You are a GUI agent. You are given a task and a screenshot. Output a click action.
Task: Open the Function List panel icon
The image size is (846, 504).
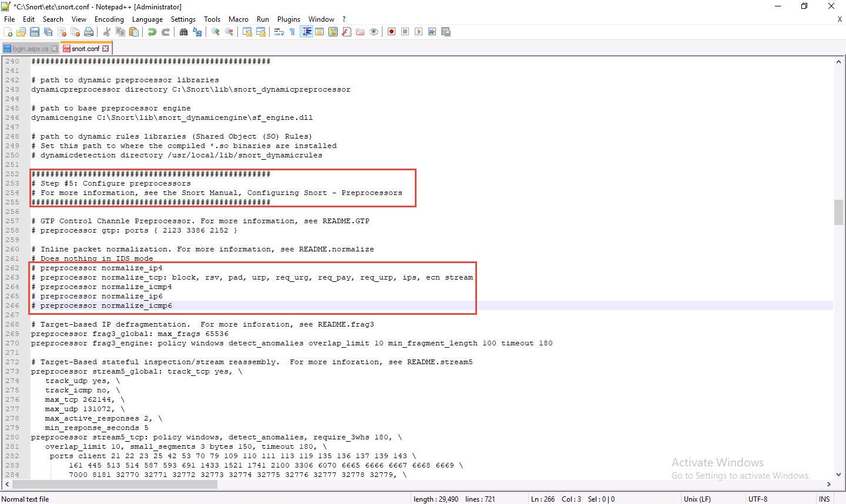click(x=347, y=32)
